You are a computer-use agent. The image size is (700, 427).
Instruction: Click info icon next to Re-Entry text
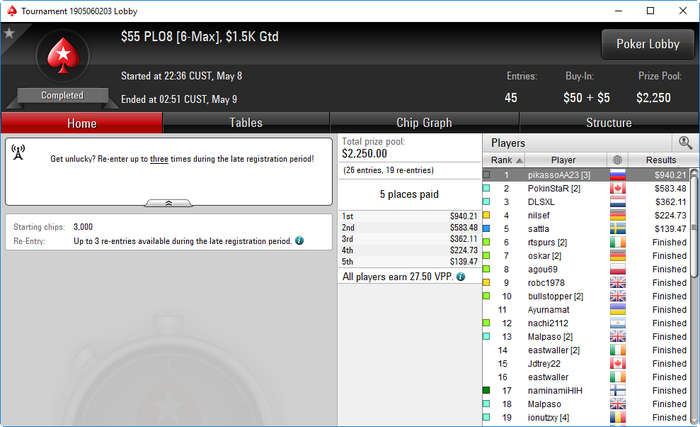(x=300, y=241)
